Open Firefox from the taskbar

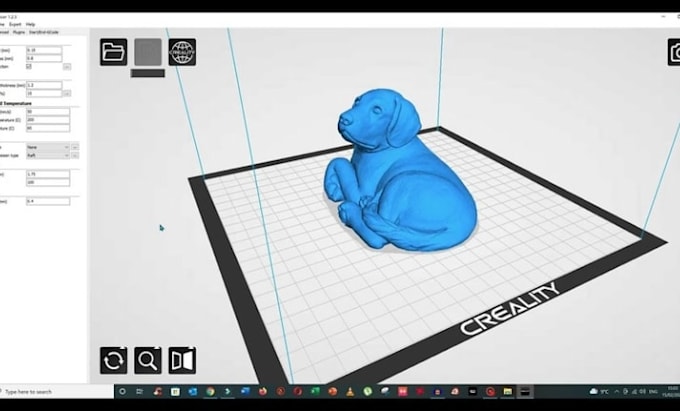tap(263, 391)
